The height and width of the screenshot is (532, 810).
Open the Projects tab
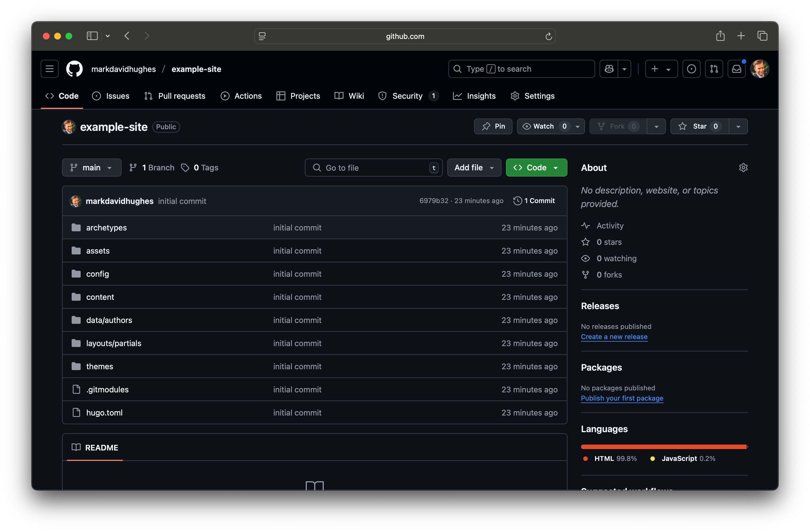(x=298, y=96)
